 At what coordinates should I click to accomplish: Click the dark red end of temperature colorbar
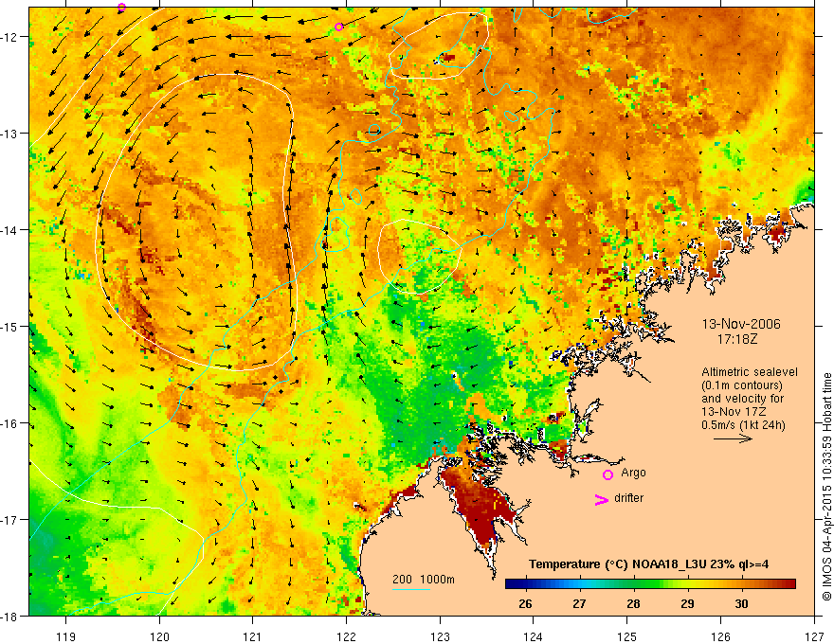coord(789,584)
